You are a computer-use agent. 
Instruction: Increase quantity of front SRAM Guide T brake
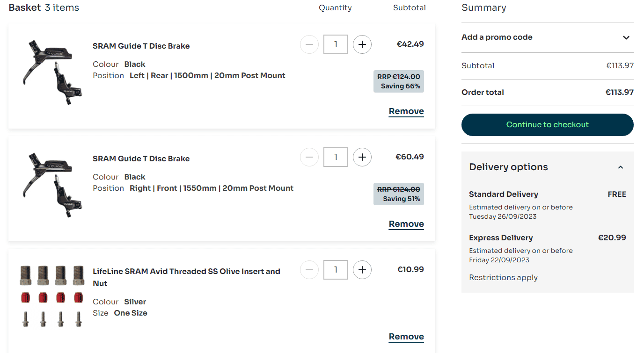362,157
